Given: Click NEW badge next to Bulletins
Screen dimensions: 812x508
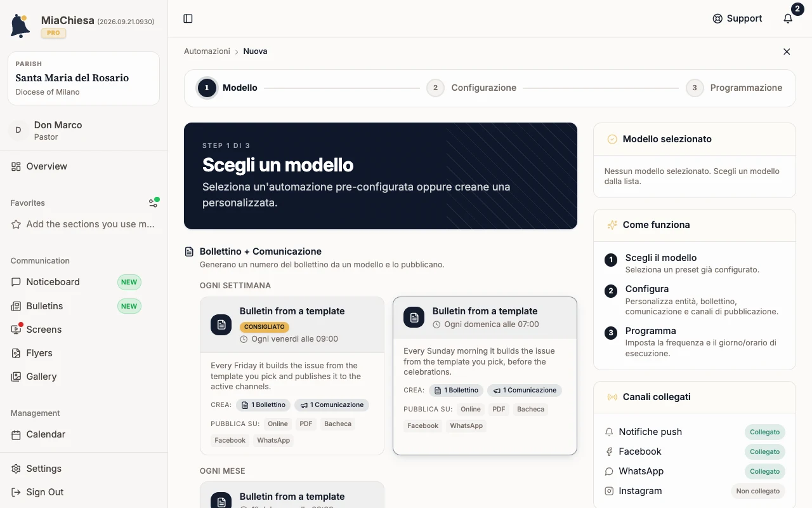Looking at the screenshot, I should (129, 306).
